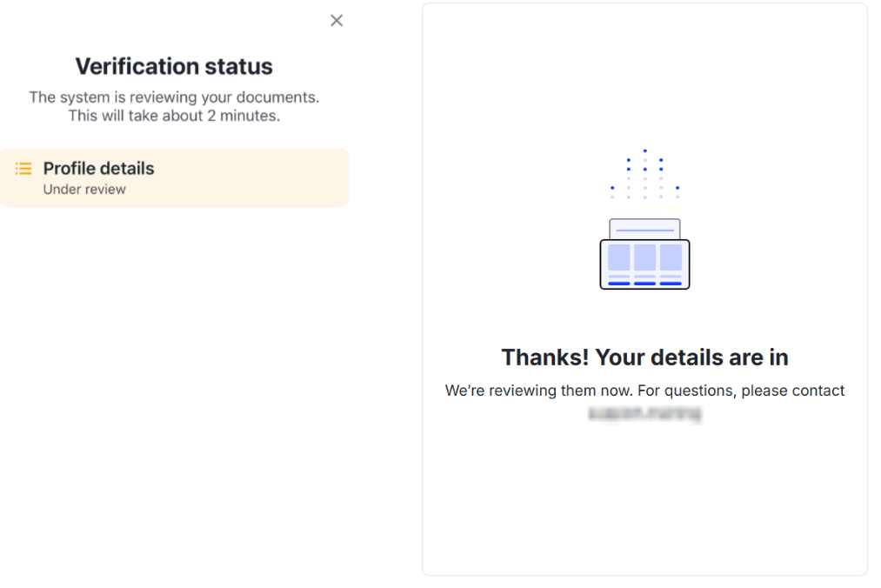The image size is (881, 588).
Task: Click the topmost dot of the dotted animation
Action: pyautogui.click(x=644, y=150)
